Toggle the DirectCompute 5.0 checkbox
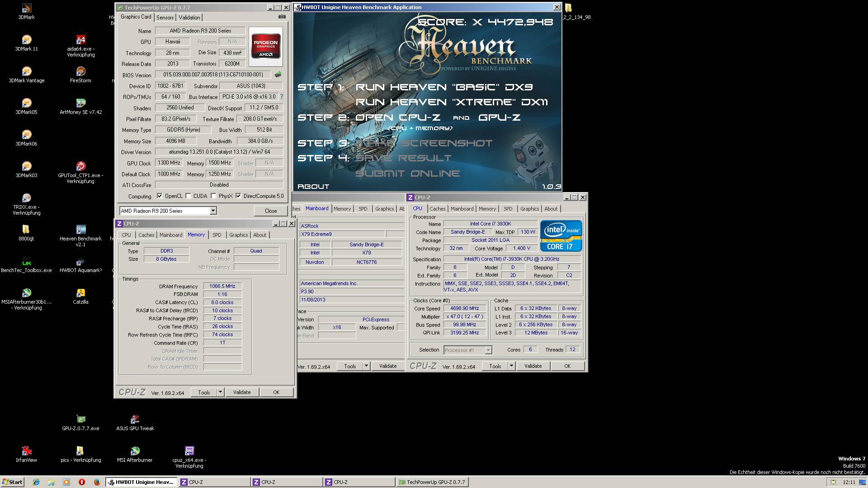 click(x=238, y=196)
